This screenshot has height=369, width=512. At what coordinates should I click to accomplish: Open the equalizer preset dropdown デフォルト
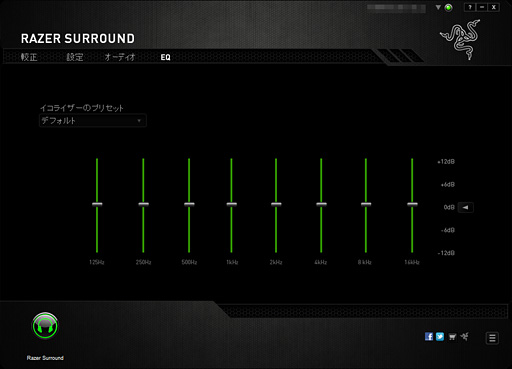tap(93, 121)
